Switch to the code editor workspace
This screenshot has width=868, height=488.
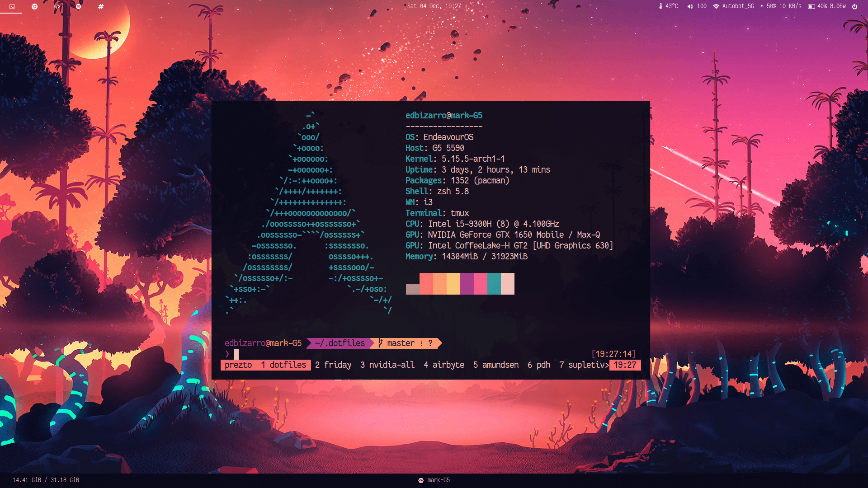(x=57, y=6)
